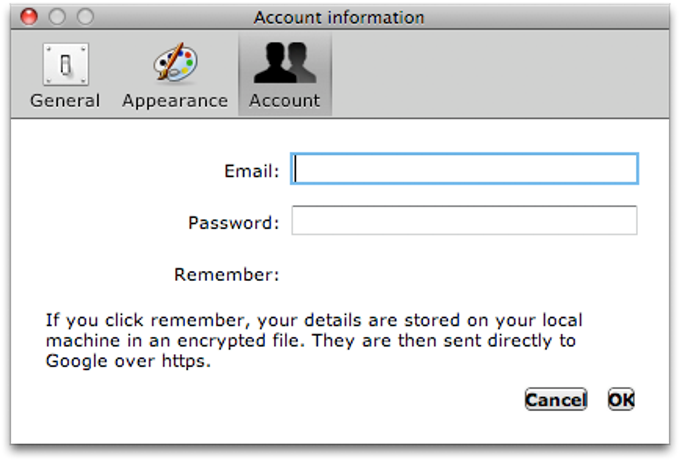Viewport: 680px width, 461px height.
Task: Open General preferences via light switch icon
Action: click(x=65, y=64)
